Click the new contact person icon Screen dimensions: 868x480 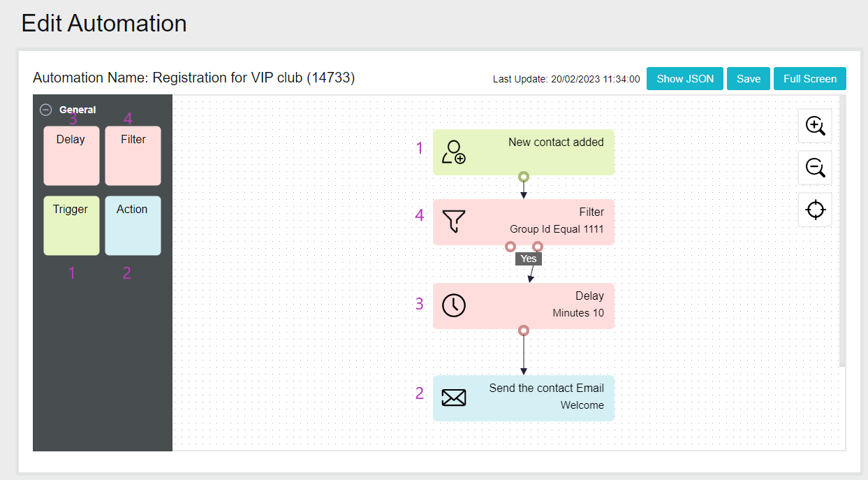point(454,152)
